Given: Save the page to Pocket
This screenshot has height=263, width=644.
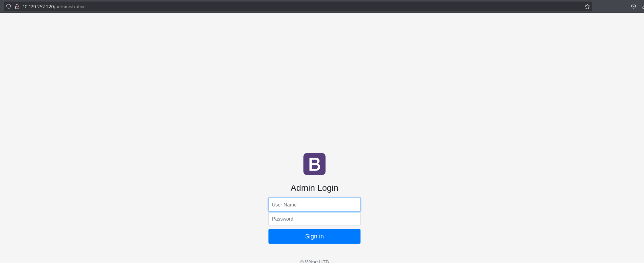Looking at the screenshot, I should point(633,6).
